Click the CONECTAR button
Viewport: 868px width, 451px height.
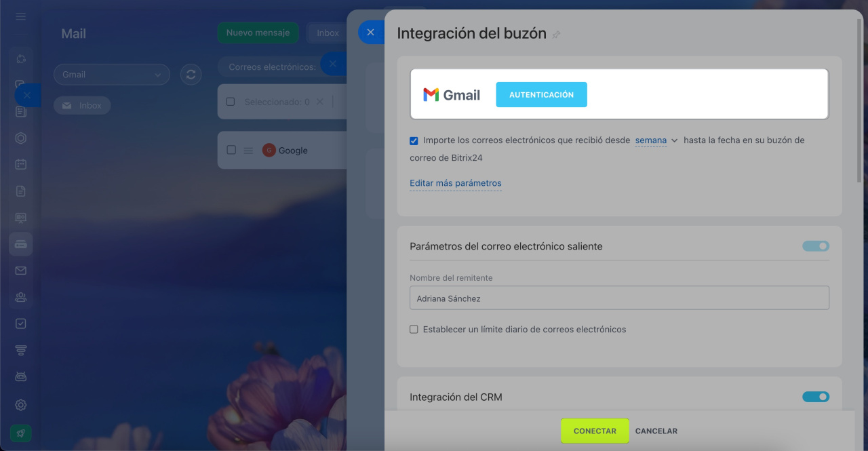point(595,431)
